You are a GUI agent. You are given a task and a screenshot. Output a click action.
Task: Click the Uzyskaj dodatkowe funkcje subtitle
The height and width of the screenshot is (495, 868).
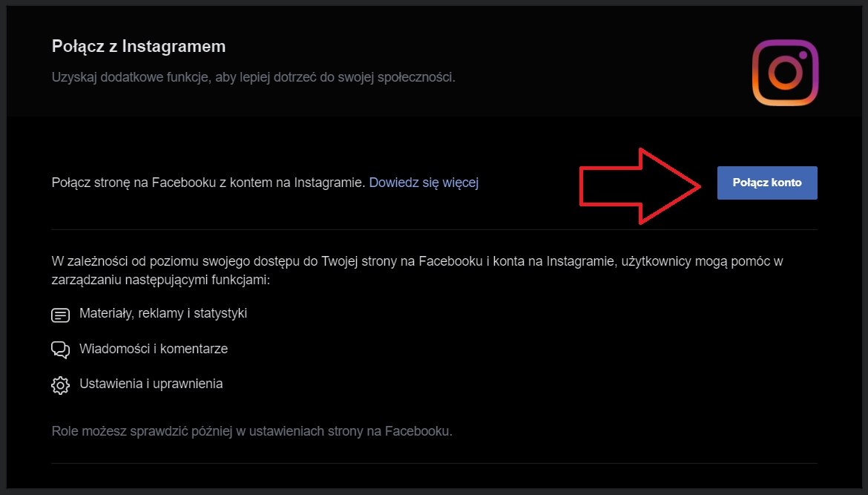(253, 77)
